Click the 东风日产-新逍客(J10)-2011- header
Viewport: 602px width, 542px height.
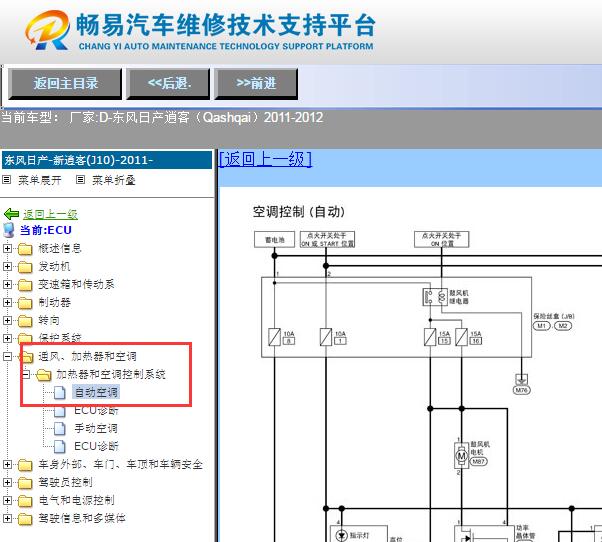(107, 160)
